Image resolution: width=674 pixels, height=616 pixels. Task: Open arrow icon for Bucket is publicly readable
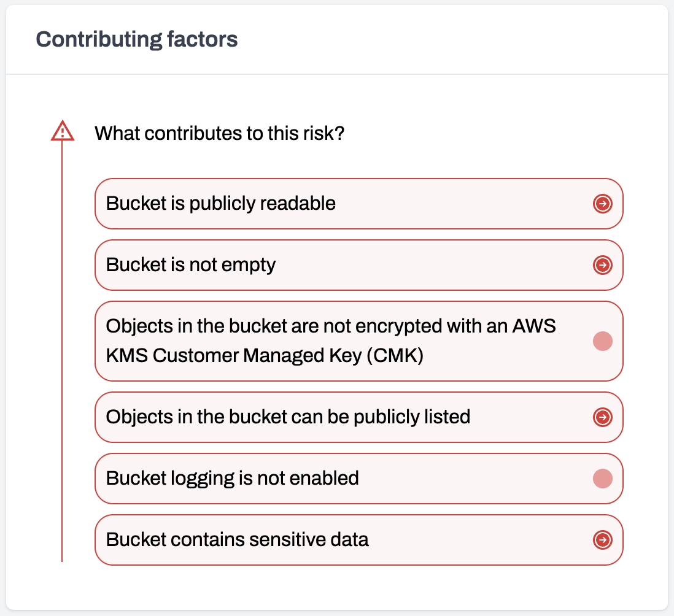point(602,204)
